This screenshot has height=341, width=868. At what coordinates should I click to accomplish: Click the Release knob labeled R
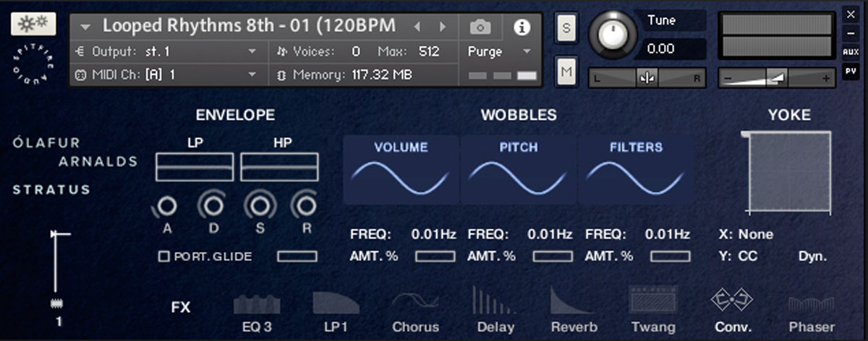[x=305, y=207]
